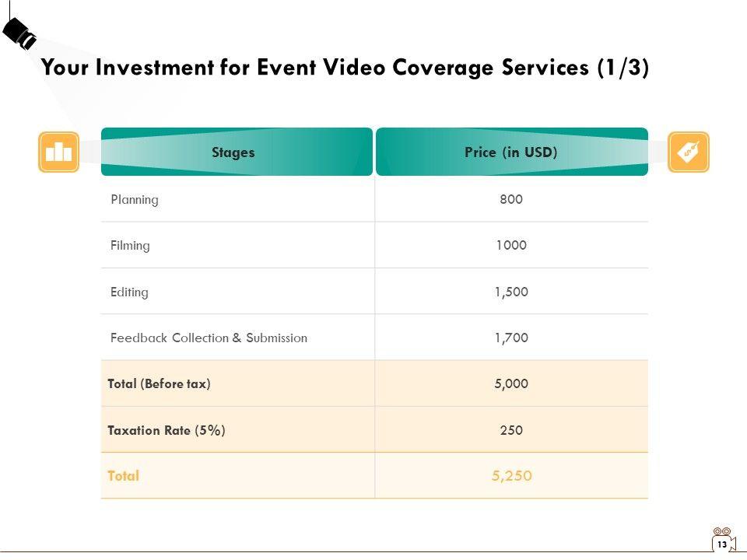
Task: Click the 1,700 price cell
Action: [x=511, y=338]
